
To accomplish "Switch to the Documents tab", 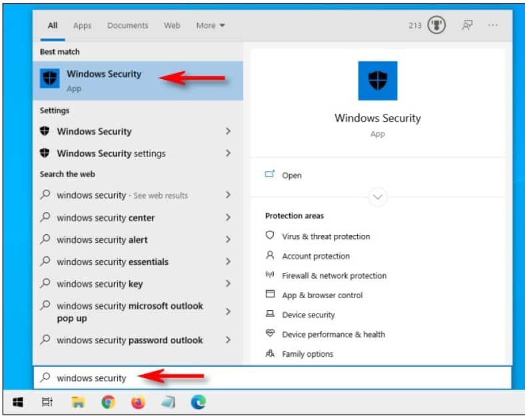I will [127, 25].
